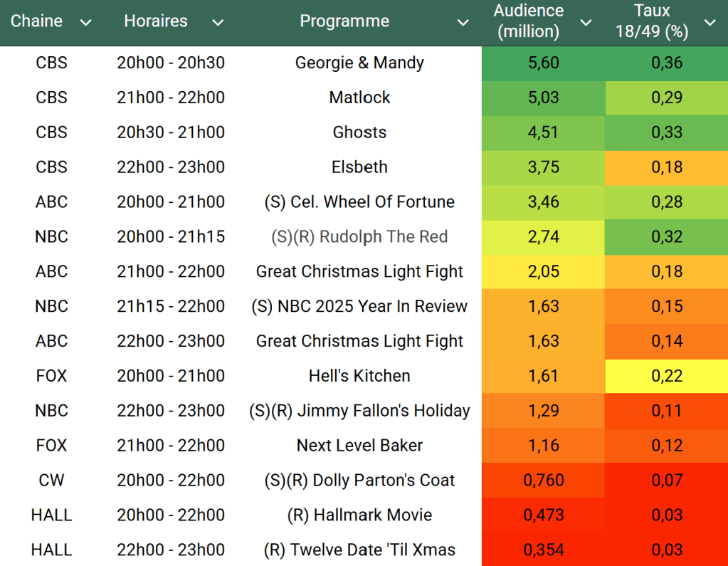Click the Audience column dropdown chevron

[586, 23]
